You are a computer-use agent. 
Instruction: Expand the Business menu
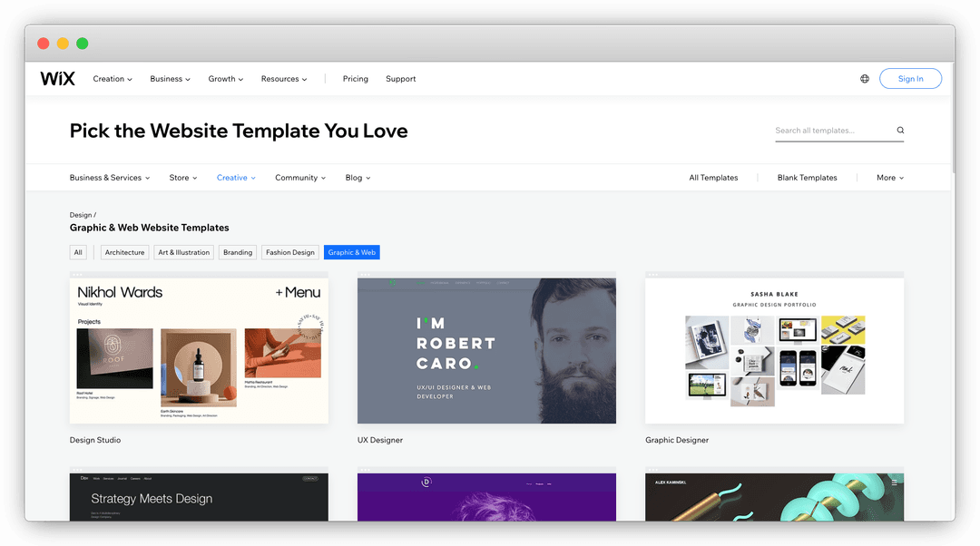click(170, 79)
